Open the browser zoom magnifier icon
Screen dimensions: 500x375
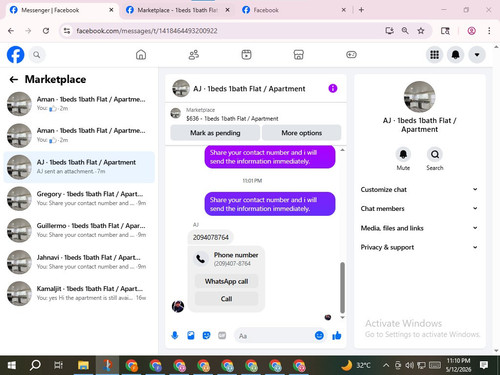point(405,31)
